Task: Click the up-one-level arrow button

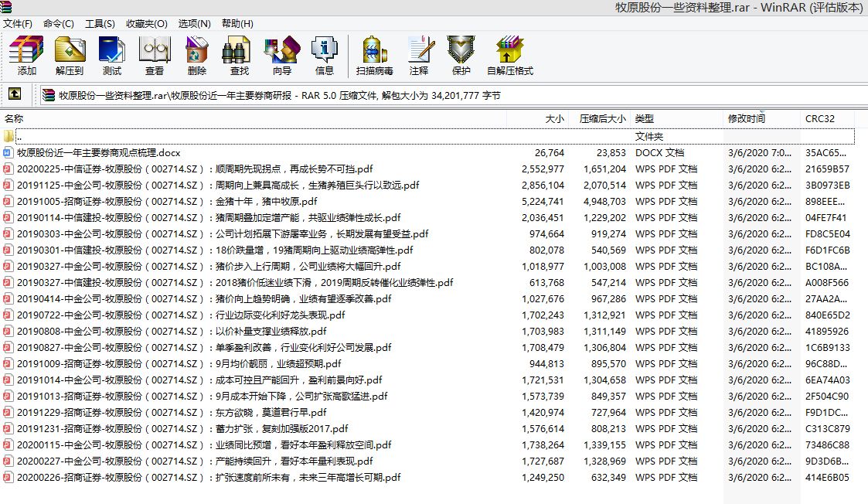Action: (x=15, y=94)
